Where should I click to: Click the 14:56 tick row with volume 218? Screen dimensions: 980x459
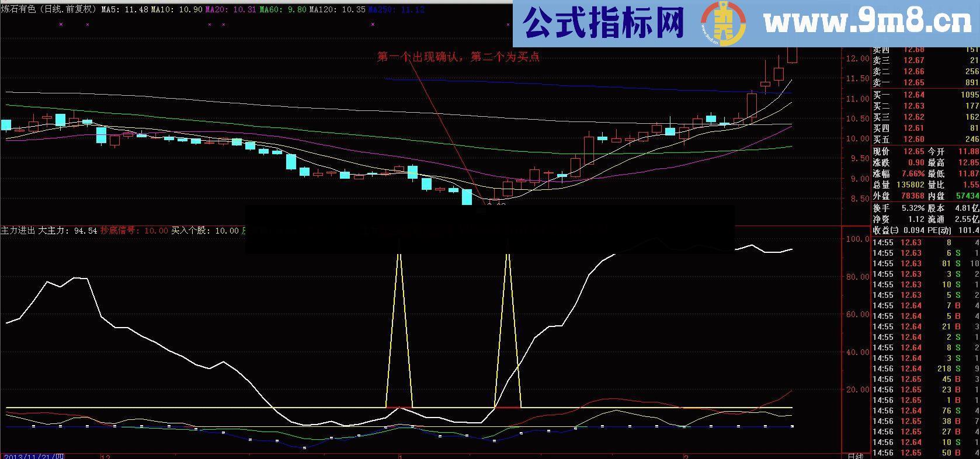click(x=926, y=368)
